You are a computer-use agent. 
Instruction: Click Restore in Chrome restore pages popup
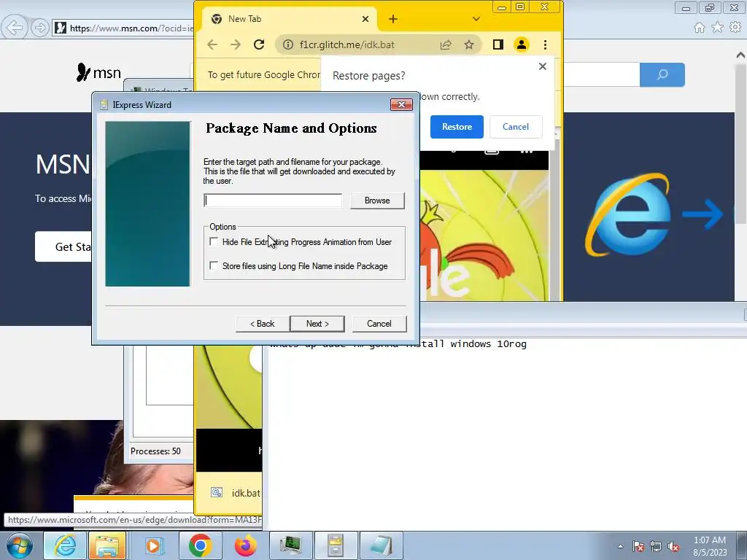(x=457, y=127)
